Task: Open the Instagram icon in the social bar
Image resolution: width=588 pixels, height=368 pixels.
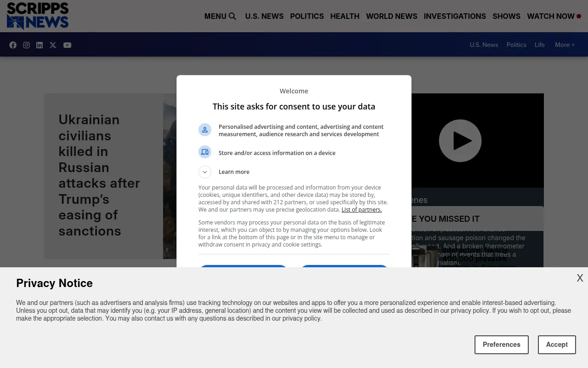Action: 27,45
